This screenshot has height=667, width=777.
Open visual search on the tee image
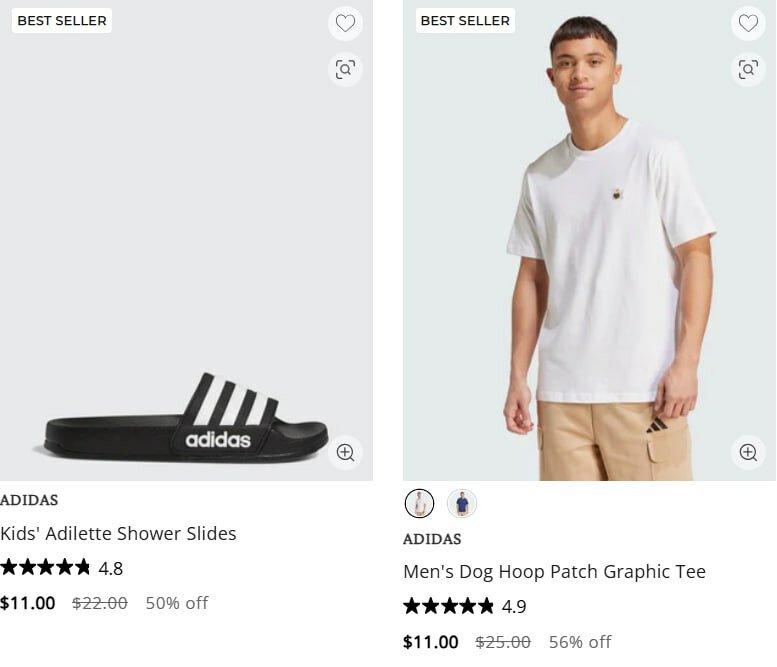[x=748, y=69]
